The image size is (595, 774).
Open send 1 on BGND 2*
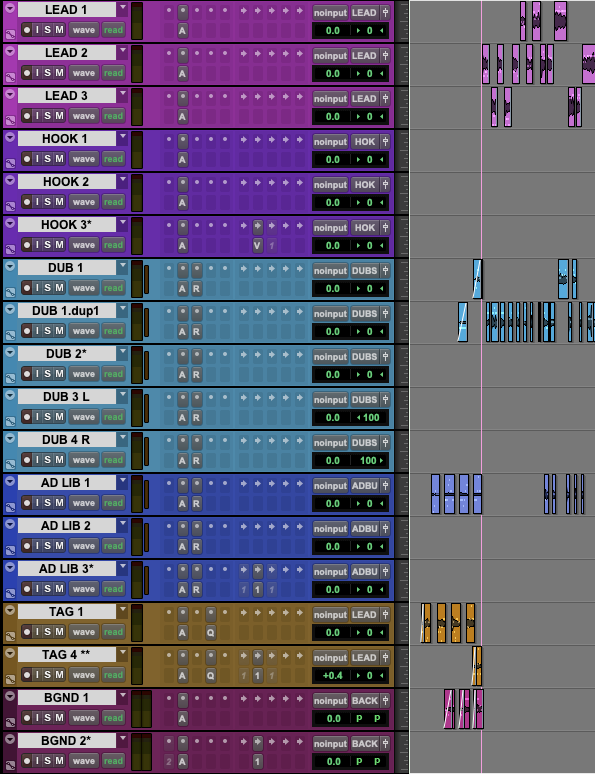point(257,762)
